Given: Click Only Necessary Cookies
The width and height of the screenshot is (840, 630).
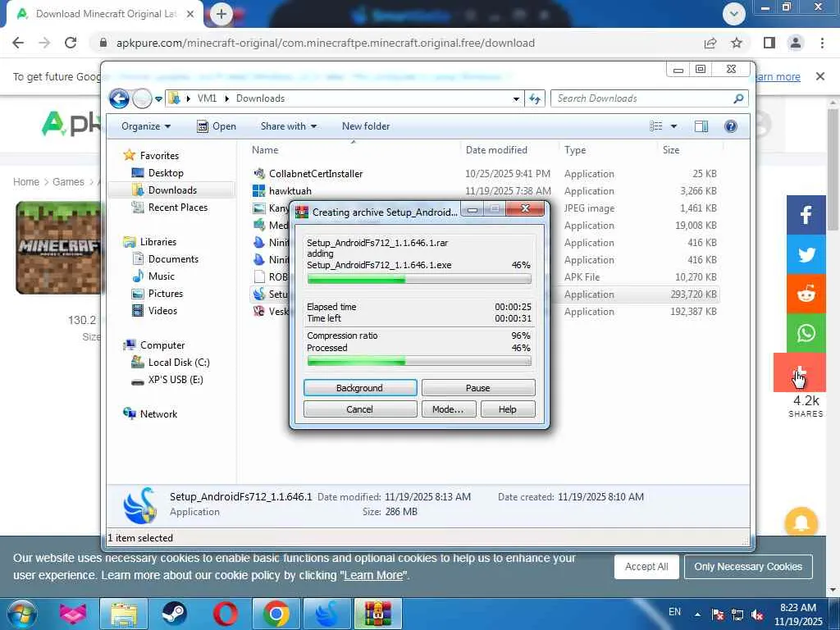Looking at the screenshot, I should pos(748,567).
